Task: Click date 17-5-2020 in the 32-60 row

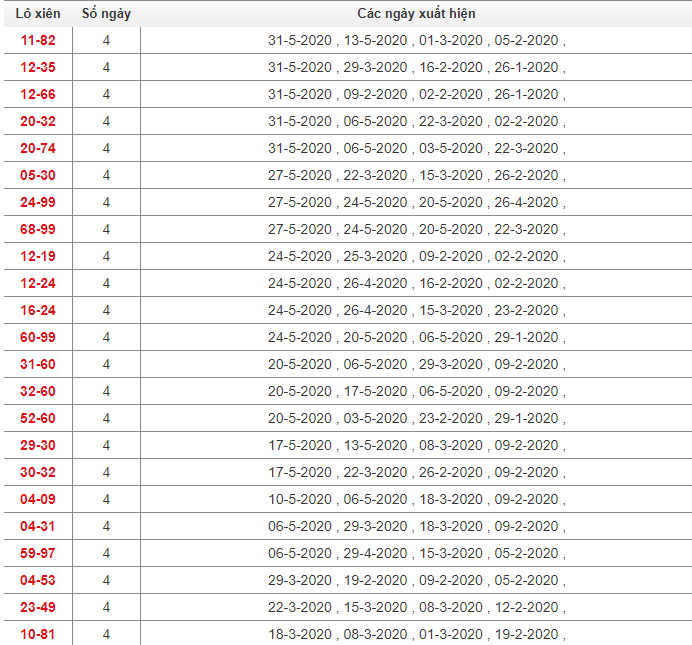Action: 376,391
